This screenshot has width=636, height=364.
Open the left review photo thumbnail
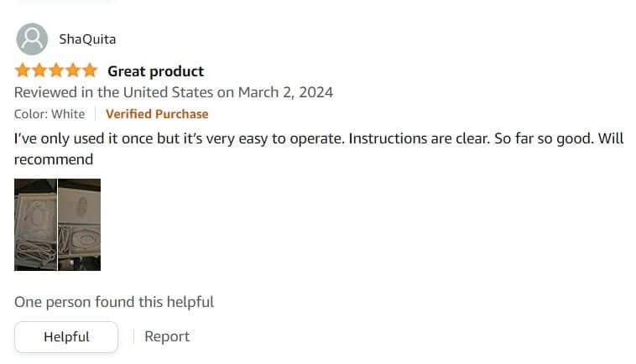[x=35, y=224]
